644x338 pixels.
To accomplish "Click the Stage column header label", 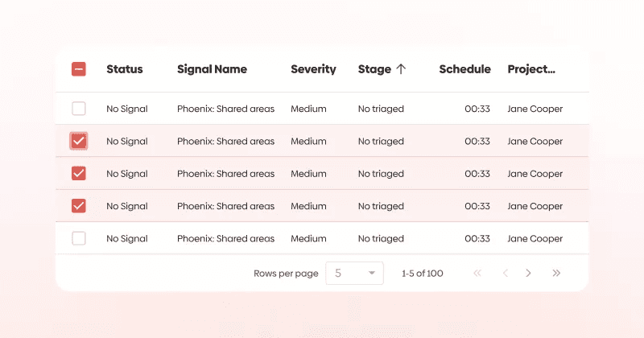I will pyautogui.click(x=374, y=69).
